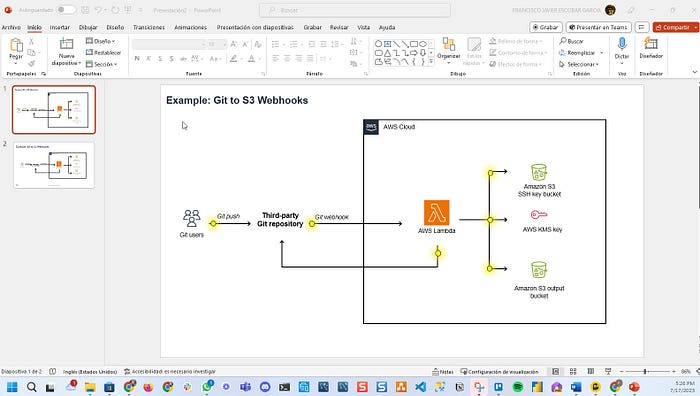
Task: Increase font size with the A-up icon
Action: coord(233,44)
